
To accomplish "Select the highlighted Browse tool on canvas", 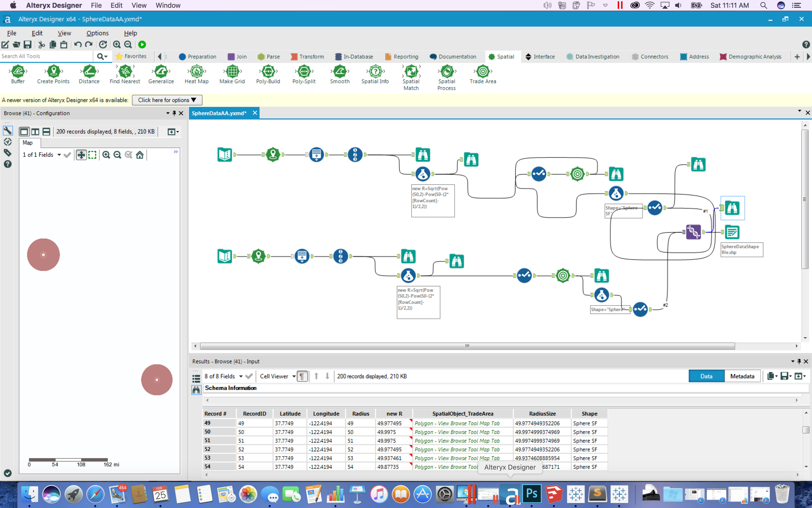I will 732,208.
